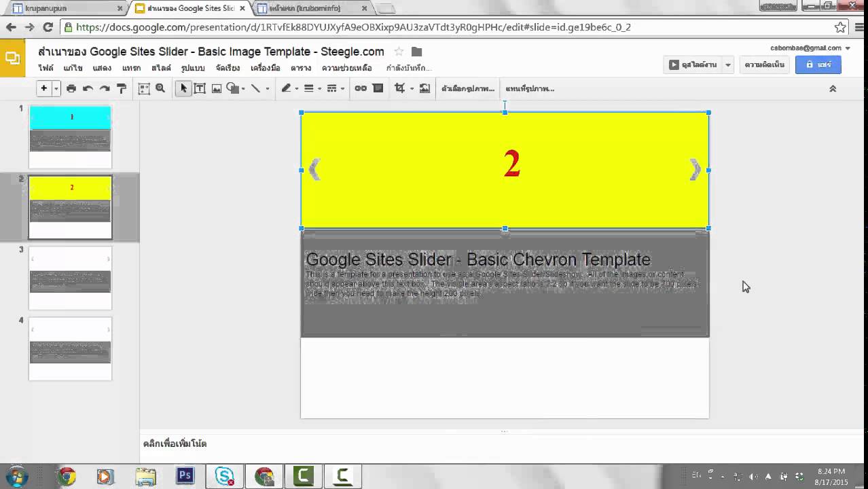Start the slideshow with the present button

(x=693, y=65)
